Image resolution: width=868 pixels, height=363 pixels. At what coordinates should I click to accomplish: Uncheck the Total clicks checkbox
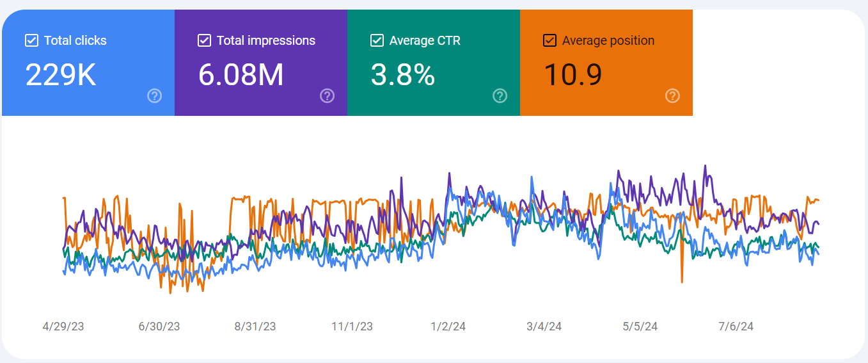(31, 40)
